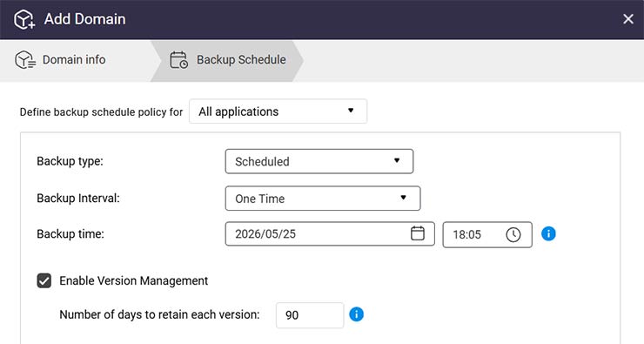Click 'Number of days to retain each version:' label
This screenshot has height=344, width=644.
pyautogui.click(x=159, y=314)
